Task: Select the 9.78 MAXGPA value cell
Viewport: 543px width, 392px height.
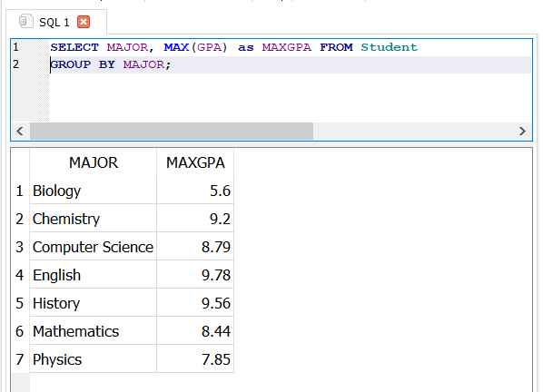Action: [195, 275]
